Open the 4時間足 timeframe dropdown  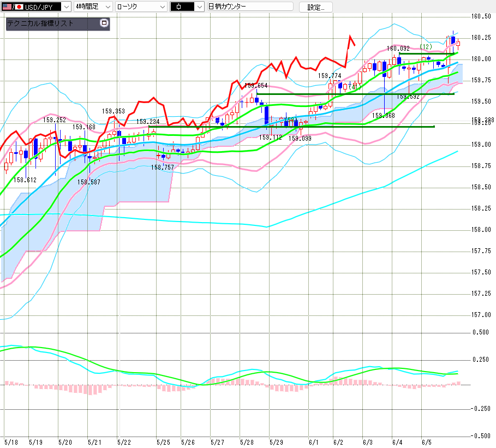coord(93,7)
